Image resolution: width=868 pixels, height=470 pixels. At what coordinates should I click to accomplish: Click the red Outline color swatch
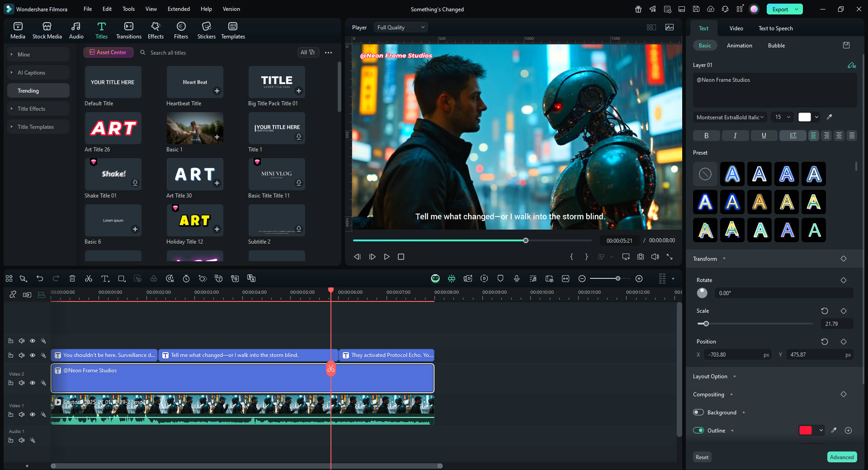point(806,430)
